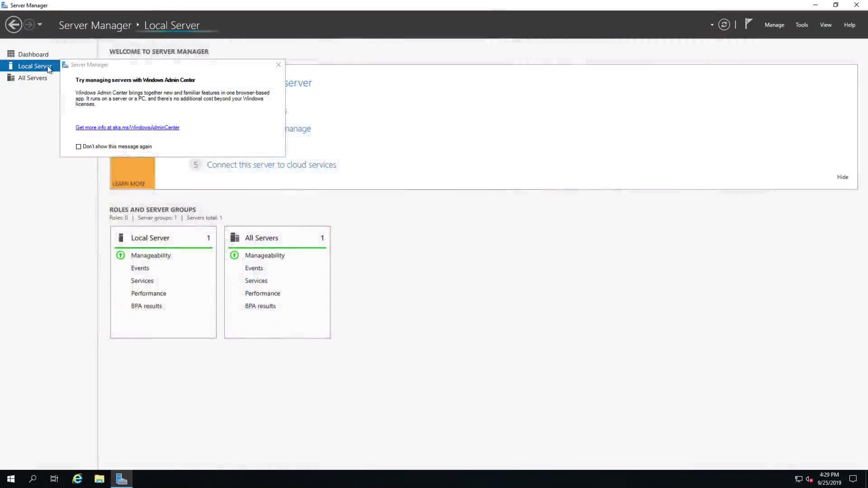Screen dimensions: 868x488
Task: Open Internet Explorer from the taskbar
Action: (x=77, y=479)
